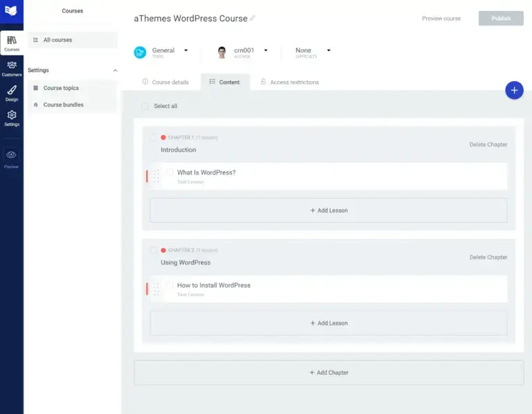Open All courses in the sidebar
This screenshot has width=532, height=414.
pos(73,40)
